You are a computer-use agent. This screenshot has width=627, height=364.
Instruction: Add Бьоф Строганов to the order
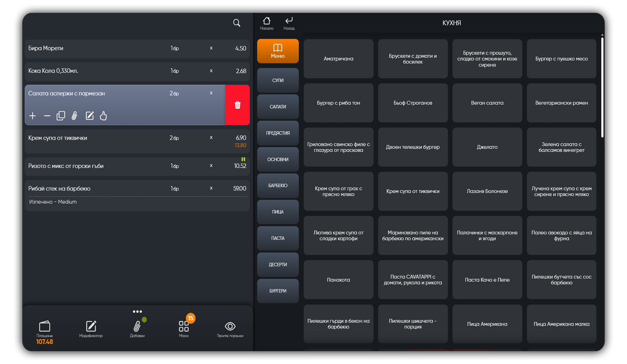coord(412,103)
